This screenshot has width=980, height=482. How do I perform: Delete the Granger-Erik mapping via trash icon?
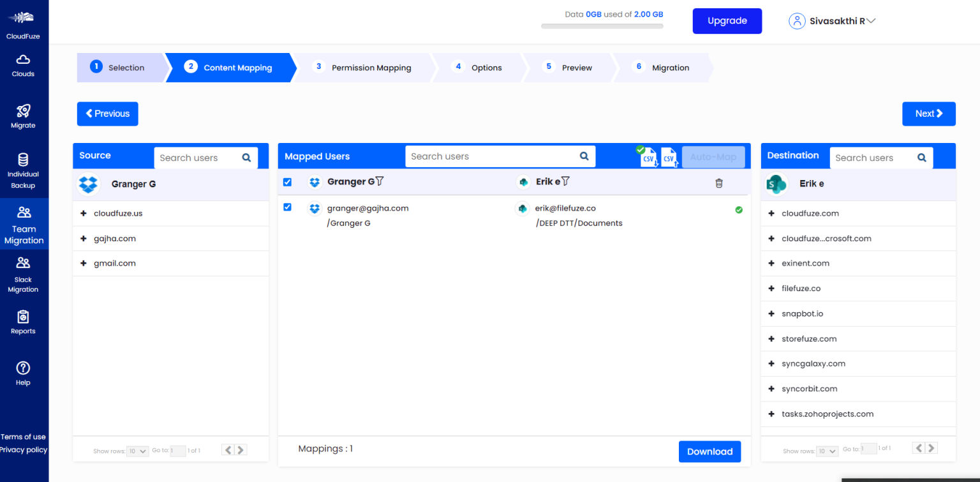(719, 183)
